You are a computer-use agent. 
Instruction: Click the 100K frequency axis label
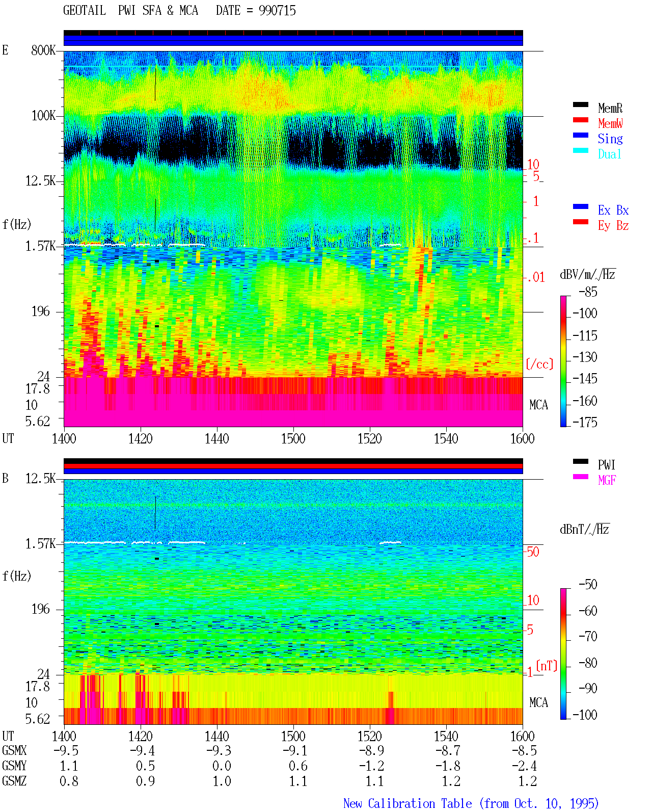coord(43,116)
